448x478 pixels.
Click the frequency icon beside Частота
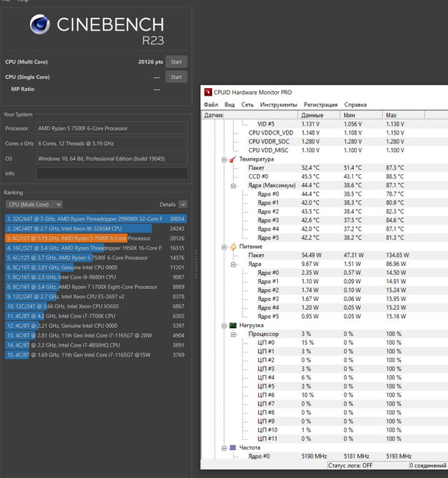coord(233,447)
